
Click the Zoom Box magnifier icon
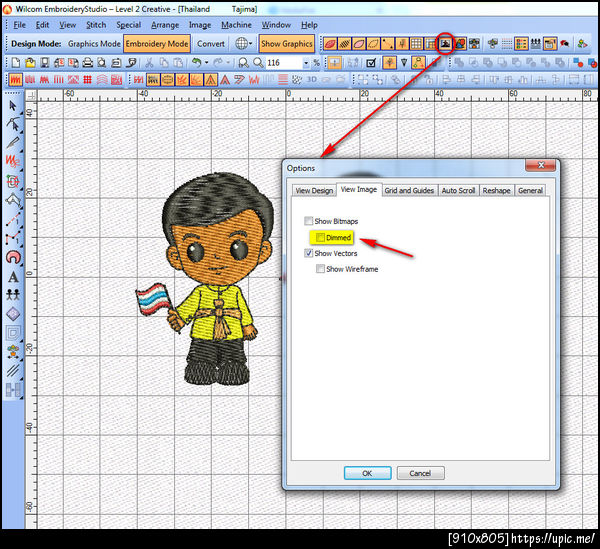pyautogui.click(x=243, y=63)
